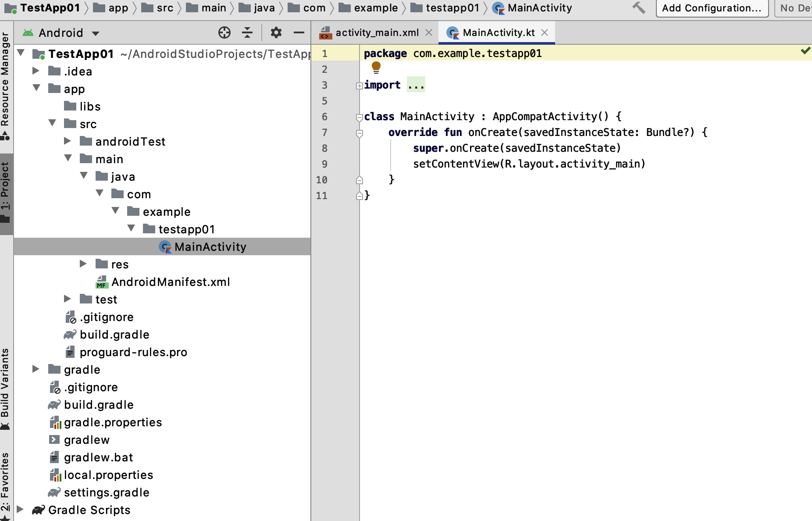The height and width of the screenshot is (521, 812).
Task: Click the root .gitignore file icon
Action: click(x=55, y=387)
